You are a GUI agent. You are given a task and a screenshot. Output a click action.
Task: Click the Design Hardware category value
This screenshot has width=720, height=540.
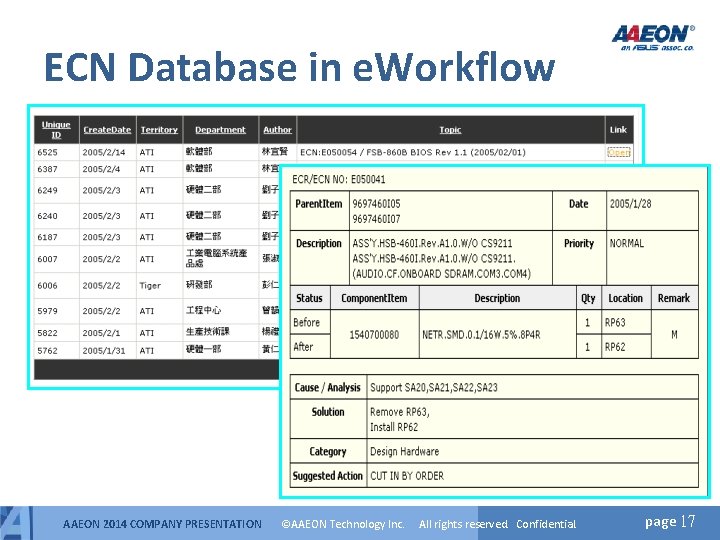[x=405, y=451]
